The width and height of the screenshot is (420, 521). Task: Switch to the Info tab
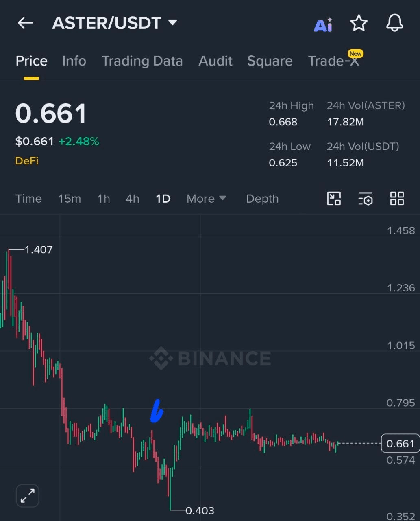click(x=74, y=61)
